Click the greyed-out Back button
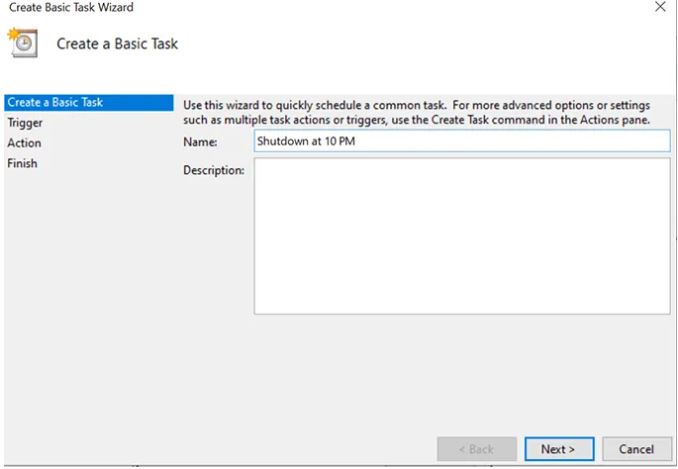Image resolution: width=678 pixels, height=469 pixels. pyautogui.click(x=477, y=449)
